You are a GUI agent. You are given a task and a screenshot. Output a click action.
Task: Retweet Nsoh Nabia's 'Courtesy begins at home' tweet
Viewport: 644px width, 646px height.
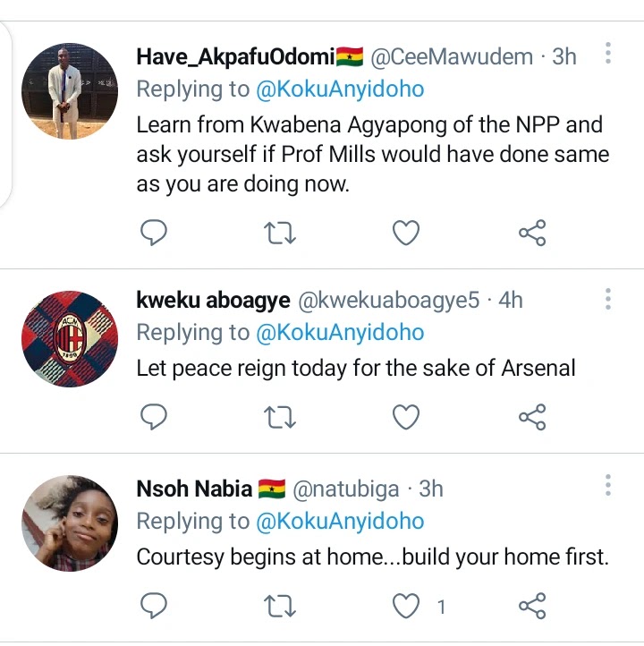[281, 607]
